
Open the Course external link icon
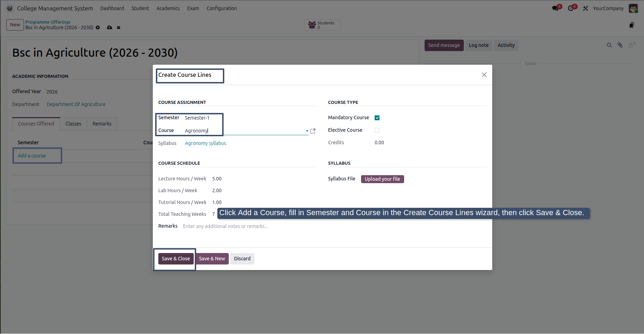pos(313,131)
